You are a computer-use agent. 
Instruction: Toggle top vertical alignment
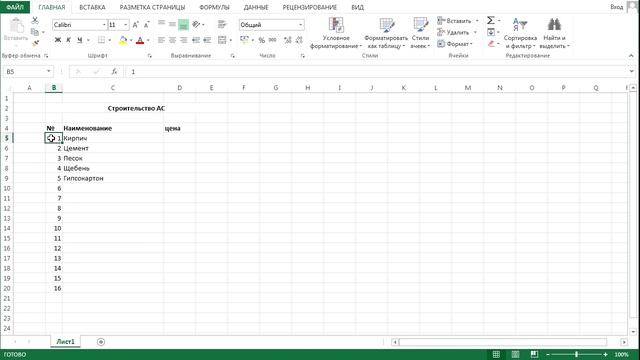pos(162,24)
